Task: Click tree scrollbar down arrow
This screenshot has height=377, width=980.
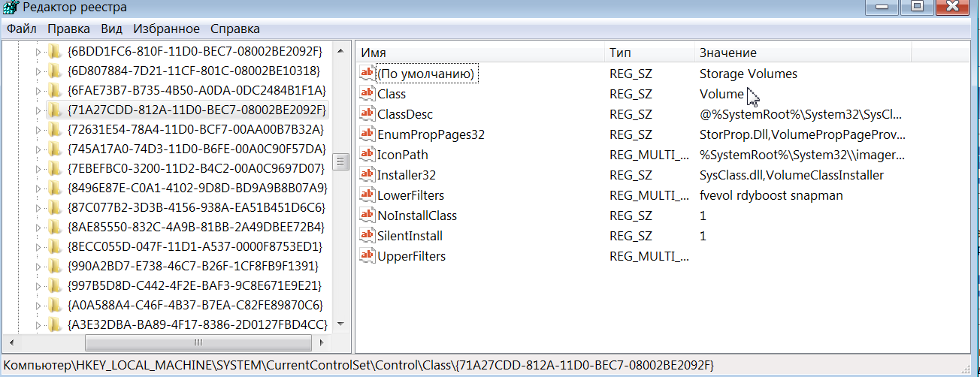Action: click(x=340, y=324)
